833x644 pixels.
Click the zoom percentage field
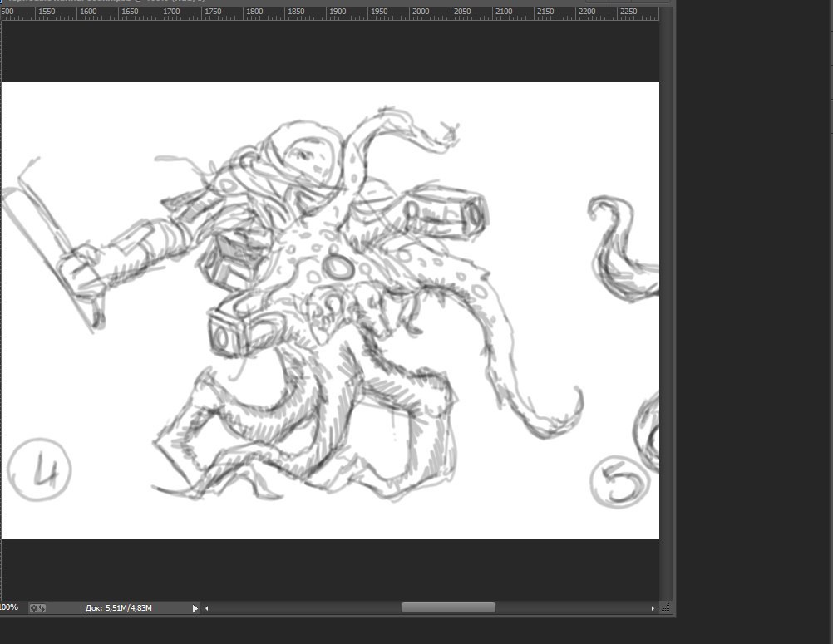pos(9,608)
